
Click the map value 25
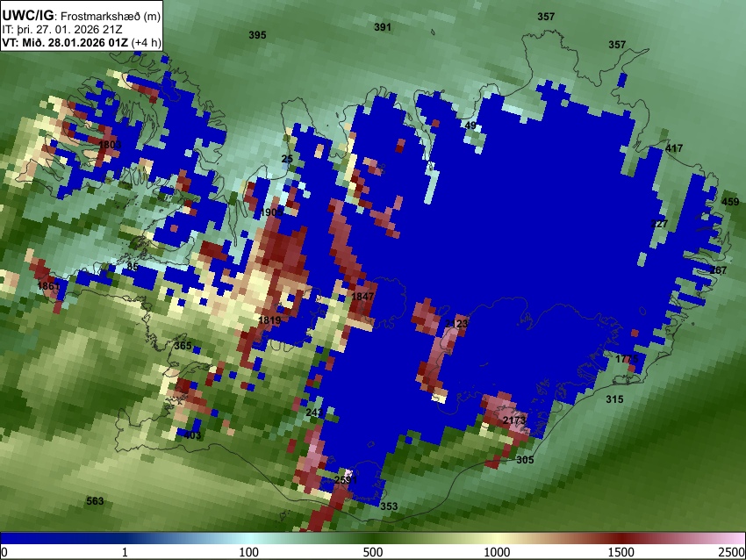coord(287,159)
